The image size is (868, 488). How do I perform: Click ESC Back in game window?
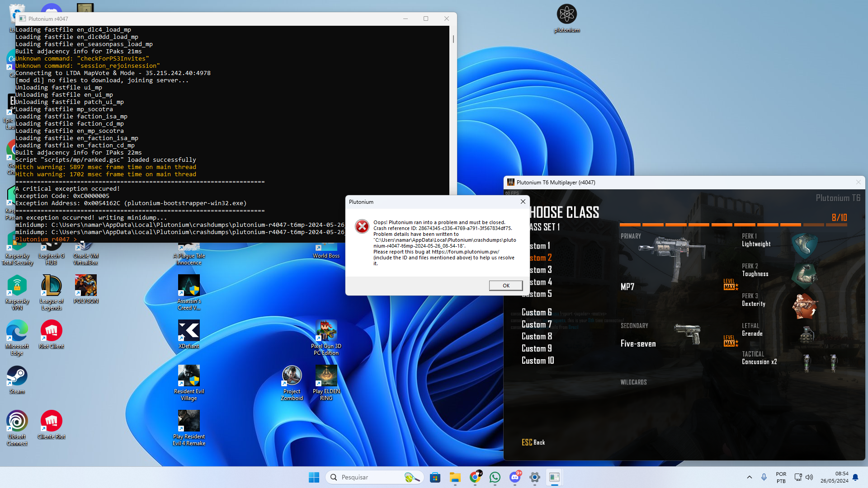533,442
